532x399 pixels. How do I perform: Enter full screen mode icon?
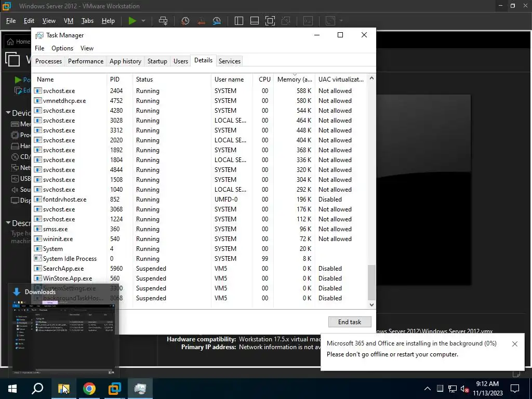point(270,21)
